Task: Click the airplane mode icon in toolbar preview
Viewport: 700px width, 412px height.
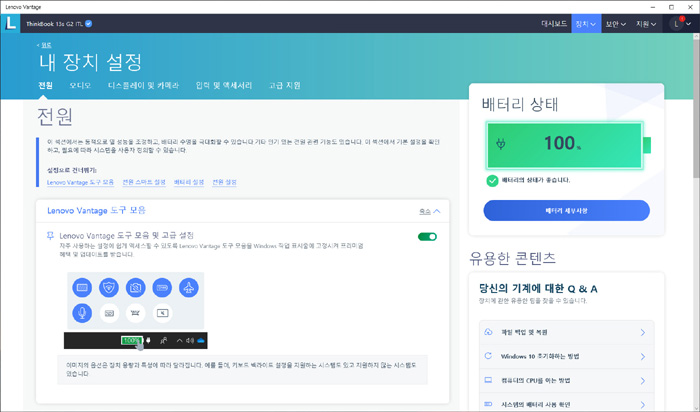Action: [189, 287]
